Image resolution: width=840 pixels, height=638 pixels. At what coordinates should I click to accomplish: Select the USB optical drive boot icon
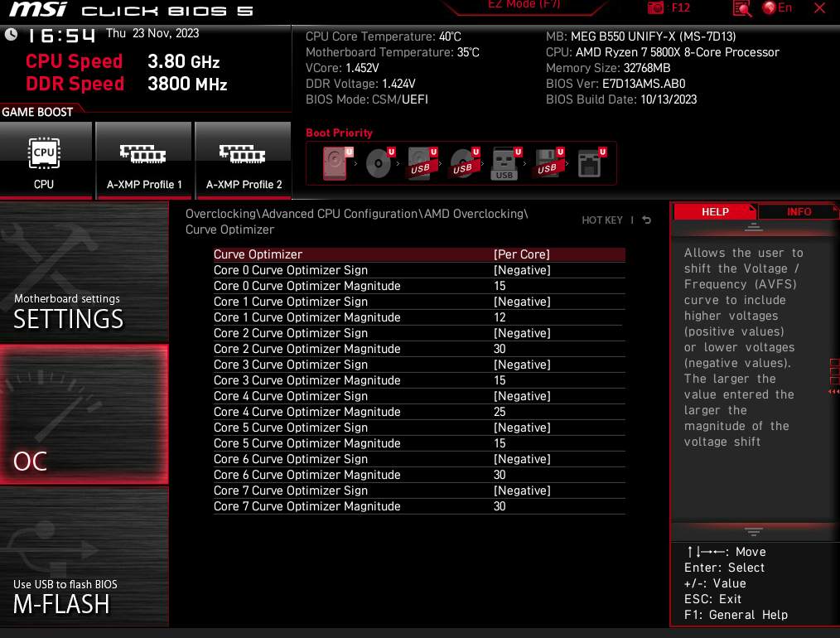[464, 163]
